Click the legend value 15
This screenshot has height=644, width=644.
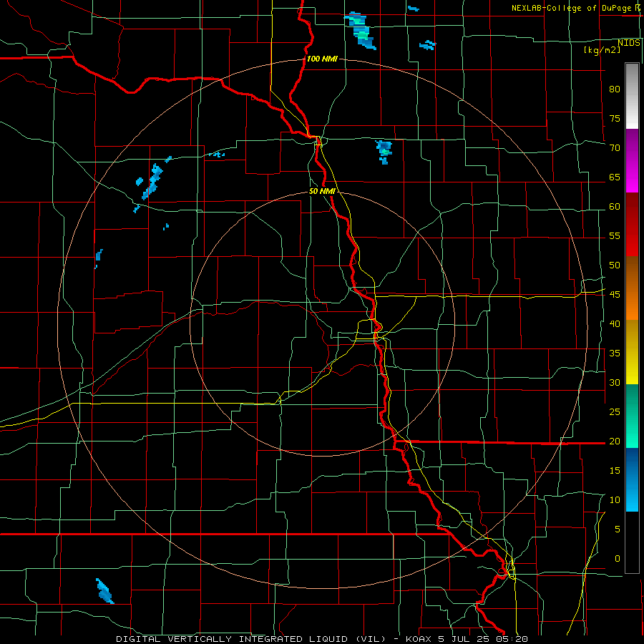pos(615,471)
